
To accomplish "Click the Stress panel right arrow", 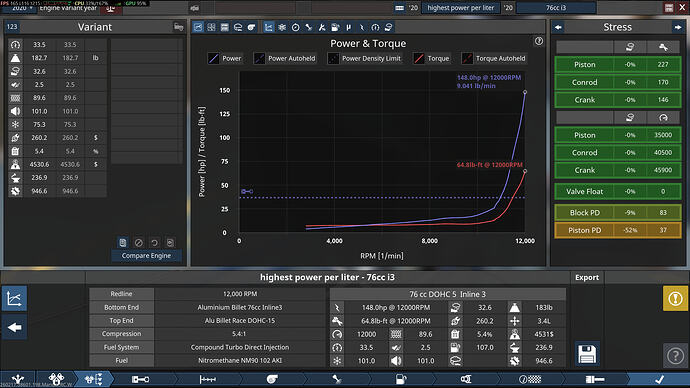I will 677,27.
